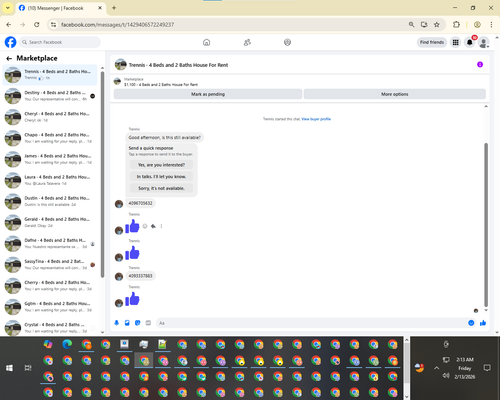Image resolution: width=500 pixels, height=400 pixels.
Task: Open the Home icon in top navigation
Action: click(207, 42)
